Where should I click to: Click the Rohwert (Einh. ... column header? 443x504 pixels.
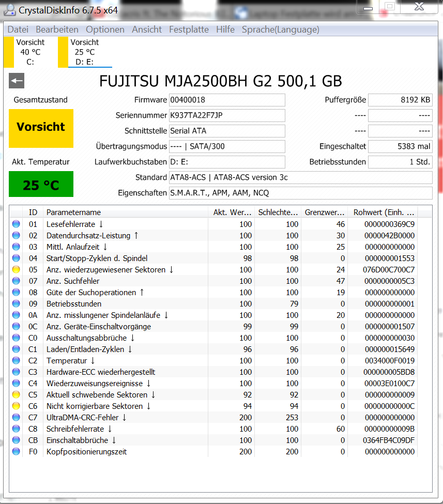383,212
